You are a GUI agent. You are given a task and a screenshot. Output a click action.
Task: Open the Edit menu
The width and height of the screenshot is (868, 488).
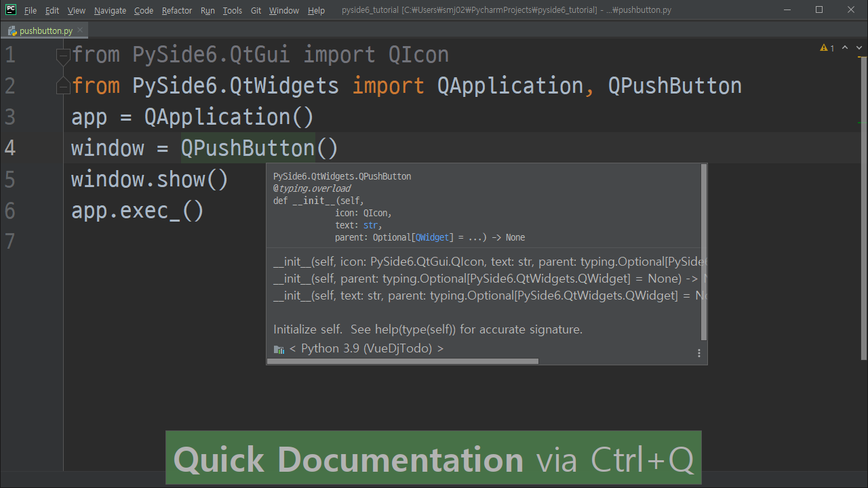tap(52, 10)
